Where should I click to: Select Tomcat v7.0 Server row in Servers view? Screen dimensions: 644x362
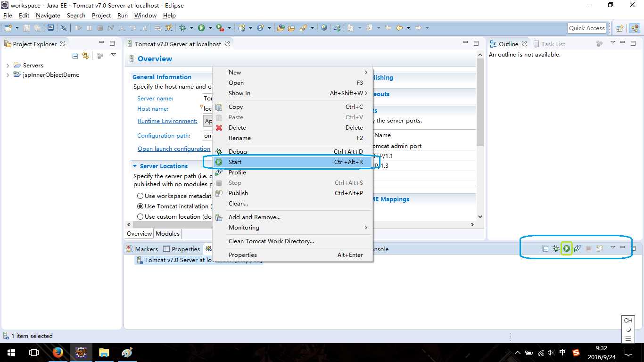(x=198, y=260)
